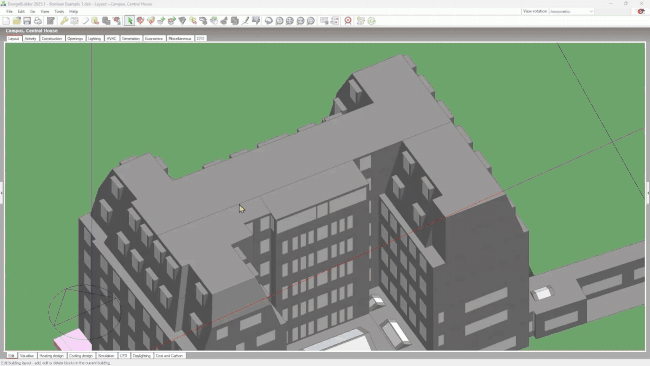This screenshot has width=650, height=366.
Task: Switch to the Openings tab
Action: [x=75, y=39]
